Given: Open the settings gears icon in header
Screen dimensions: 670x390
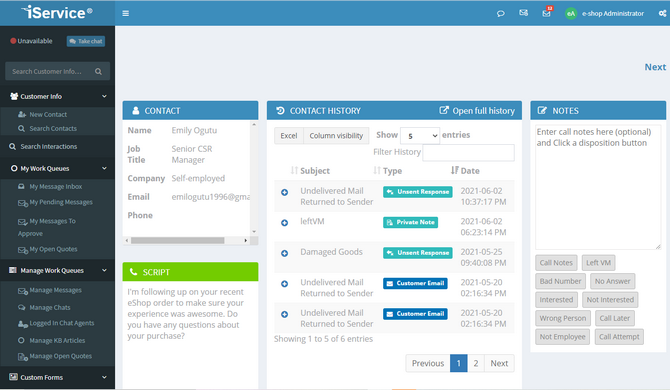Looking at the screenshot, I should coord(662,13).
